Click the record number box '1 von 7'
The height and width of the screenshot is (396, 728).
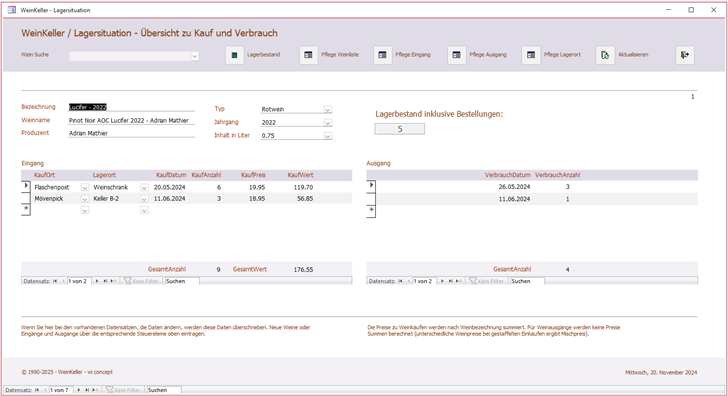[x=61, y=390]
